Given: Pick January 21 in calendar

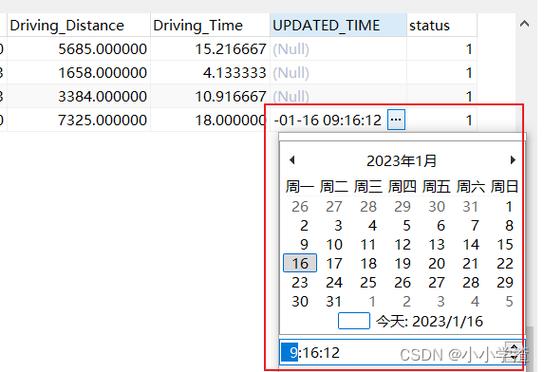Looking at the screenshot, I should click(x=471, y=263).
